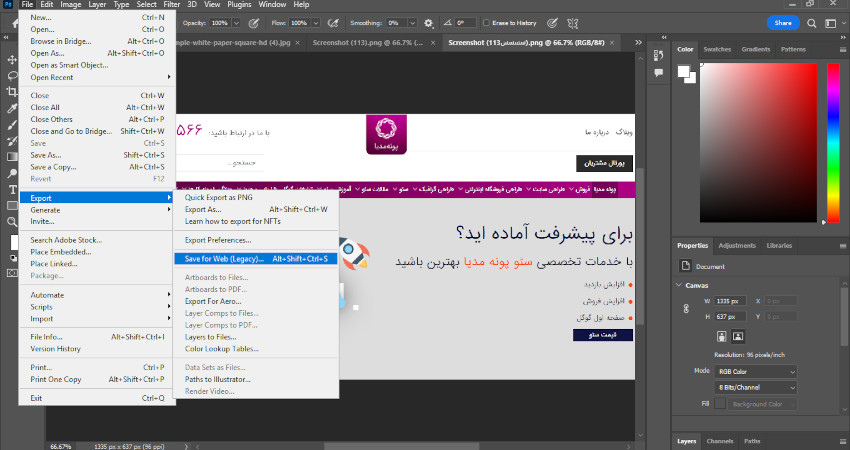
Task: Choose Export As from submenu
Action: coord(256,209)
